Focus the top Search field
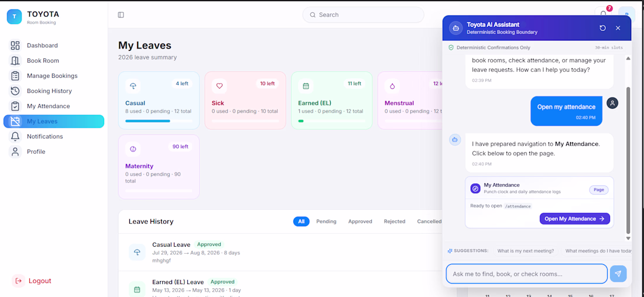 click(364, 15)
